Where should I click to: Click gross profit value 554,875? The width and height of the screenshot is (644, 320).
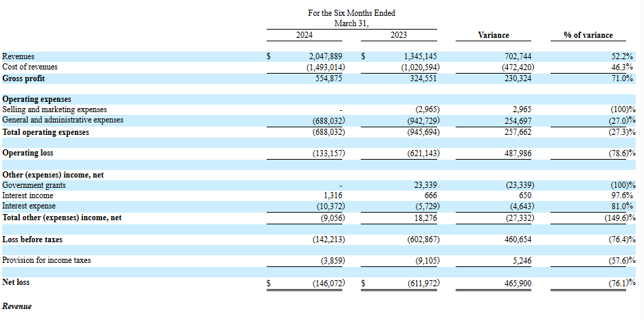pos(329,78)
